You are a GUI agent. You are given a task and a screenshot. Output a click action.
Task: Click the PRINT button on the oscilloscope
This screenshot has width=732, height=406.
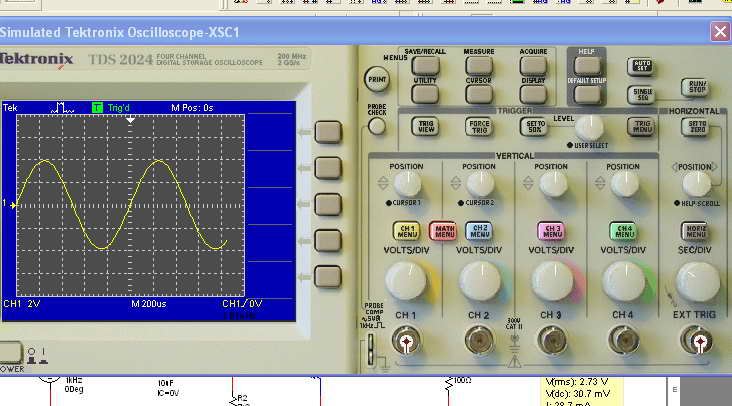coord(377,79)
